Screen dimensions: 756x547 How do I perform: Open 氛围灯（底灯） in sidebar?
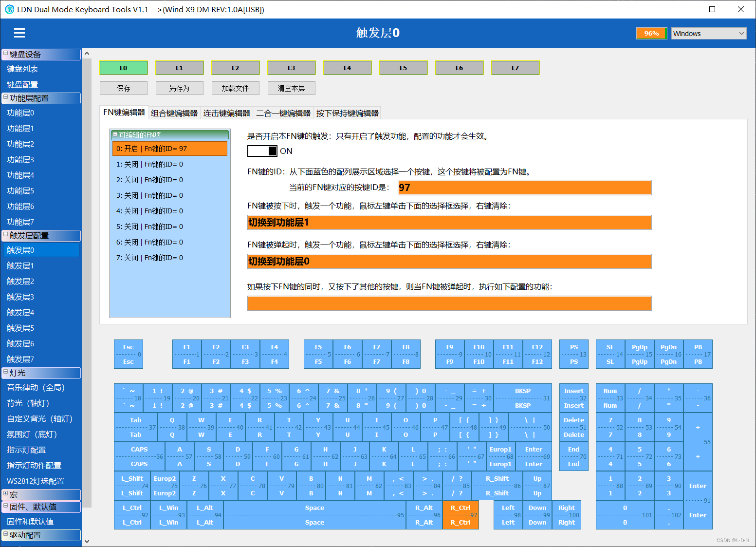coord(41,434)
